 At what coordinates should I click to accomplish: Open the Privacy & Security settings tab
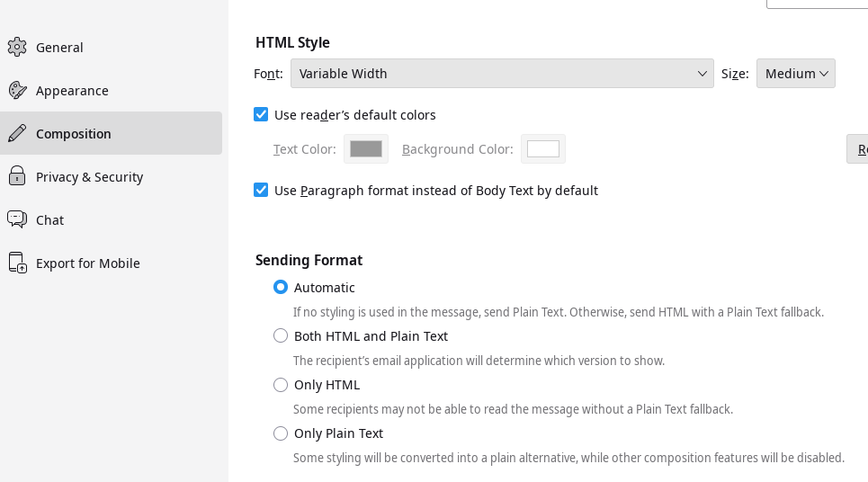pos(111,176)
